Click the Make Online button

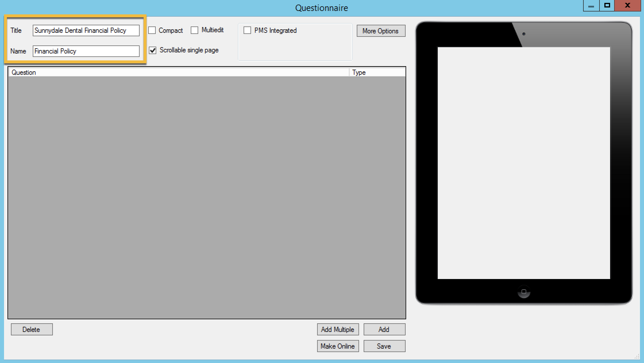pyautogui.click(x=338, y=346)
